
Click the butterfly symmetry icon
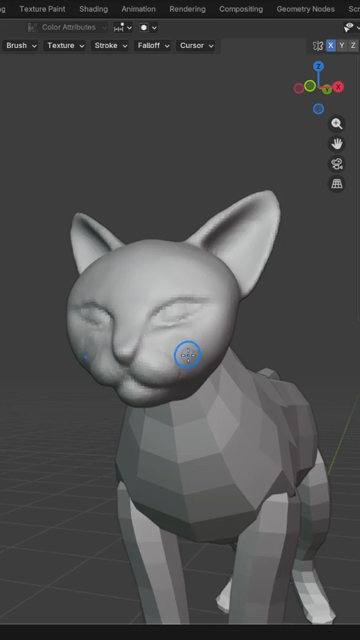click(x=318, y=46)
